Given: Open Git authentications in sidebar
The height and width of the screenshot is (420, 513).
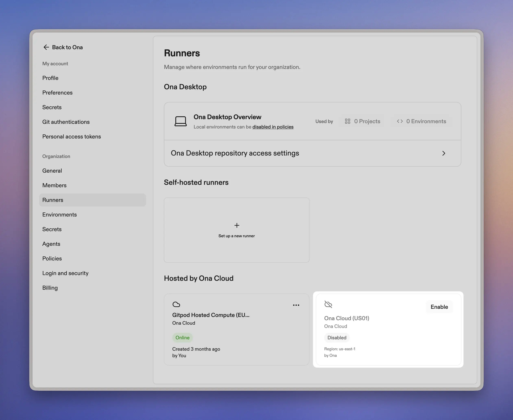Looking at the screenshot, I should pyautogui.click(x=66, y=122).
